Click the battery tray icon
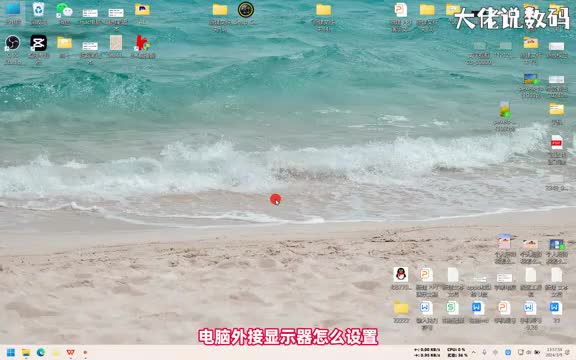576x360 pixels. [537, 353]
